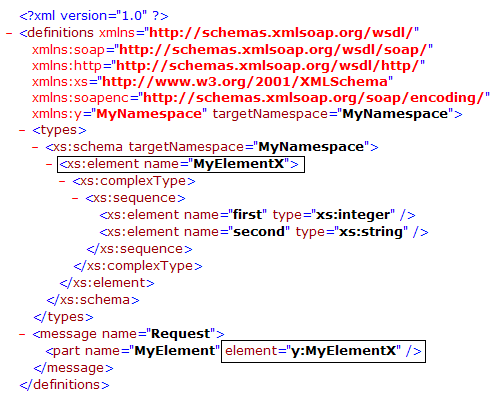Click the closing definitions tag

[64, 385]
